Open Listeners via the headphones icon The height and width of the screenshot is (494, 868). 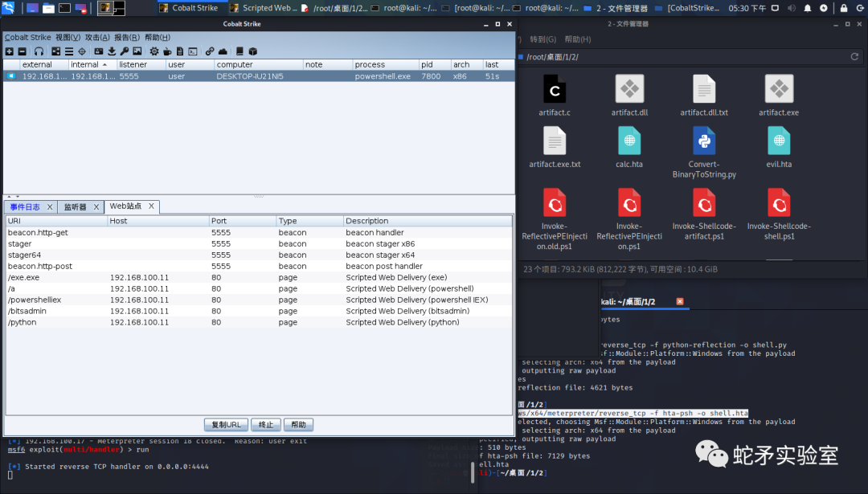pos(39,51)
